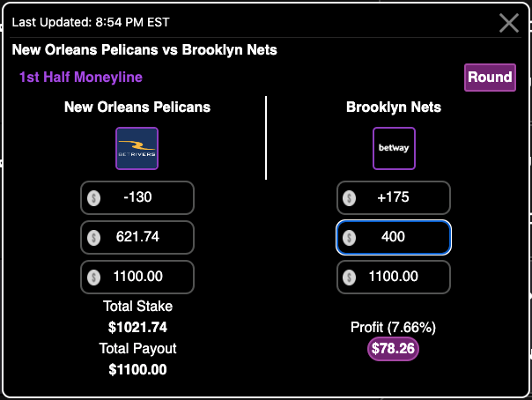Click the Pelicans 1100.00 payout field
The height and width of the screenshot is (400, 532).
coord(137,277)
